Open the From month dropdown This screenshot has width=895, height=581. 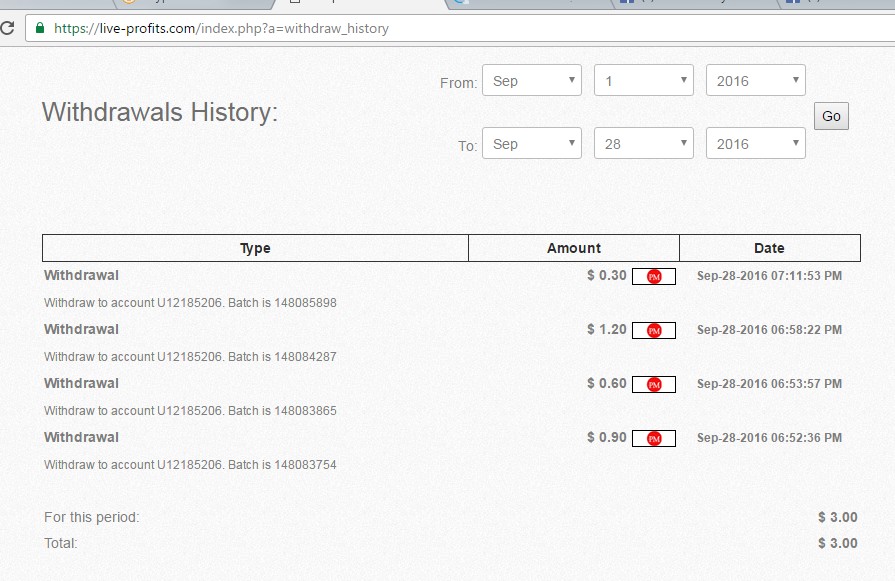[532, 80]
